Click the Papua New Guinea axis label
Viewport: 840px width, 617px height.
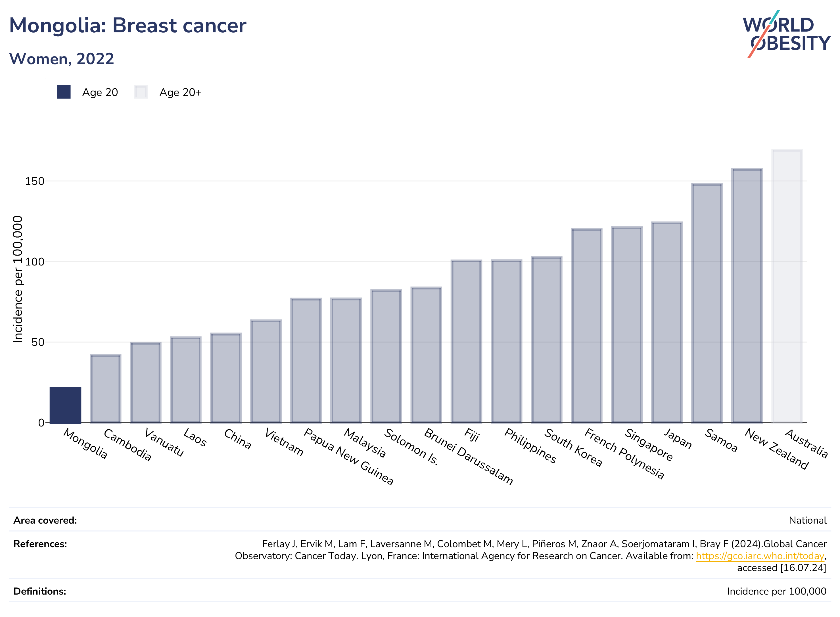coord(348,456)
